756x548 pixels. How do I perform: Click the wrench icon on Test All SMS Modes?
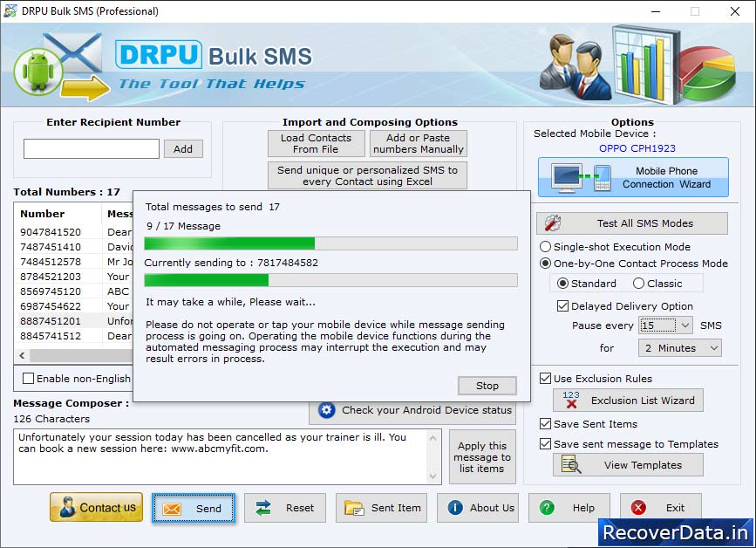click(x=553, y=223)
